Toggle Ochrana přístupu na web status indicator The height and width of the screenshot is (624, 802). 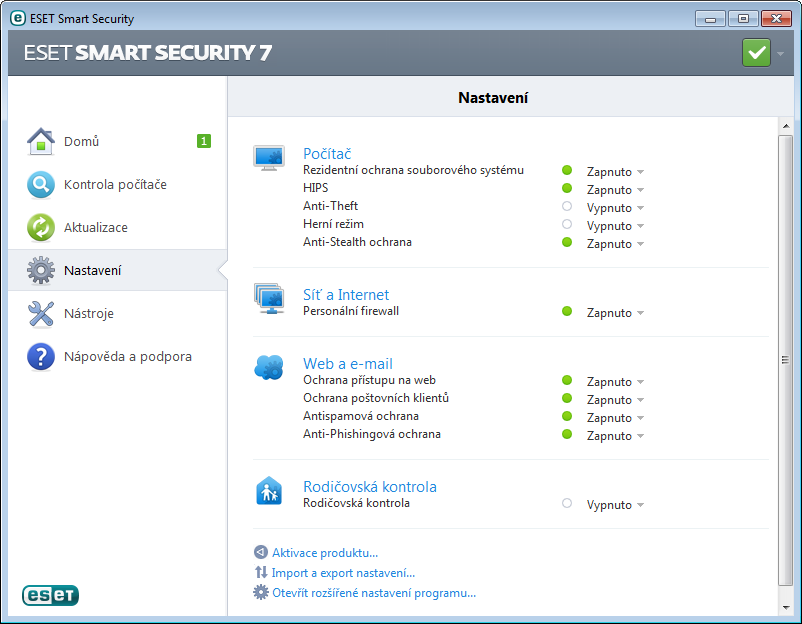tap(567, 380)
